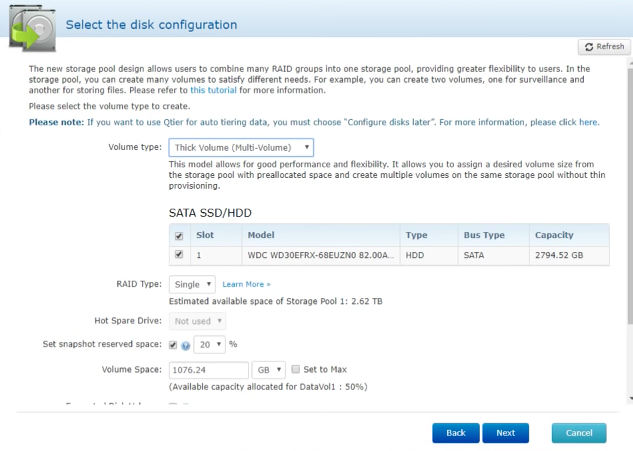Open the RAID Type dropdown
This screenshot has width=633, height=451.
pyautogui.click(x=192, y=284)
